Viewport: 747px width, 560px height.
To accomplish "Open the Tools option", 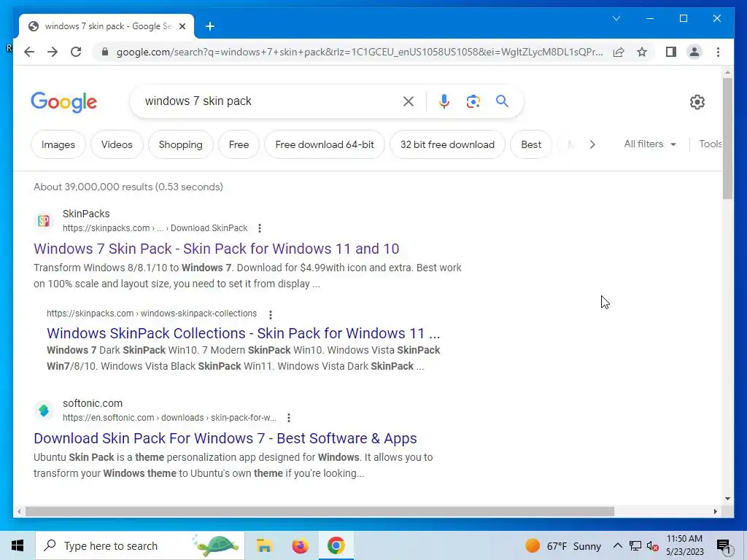I will 710,144.
